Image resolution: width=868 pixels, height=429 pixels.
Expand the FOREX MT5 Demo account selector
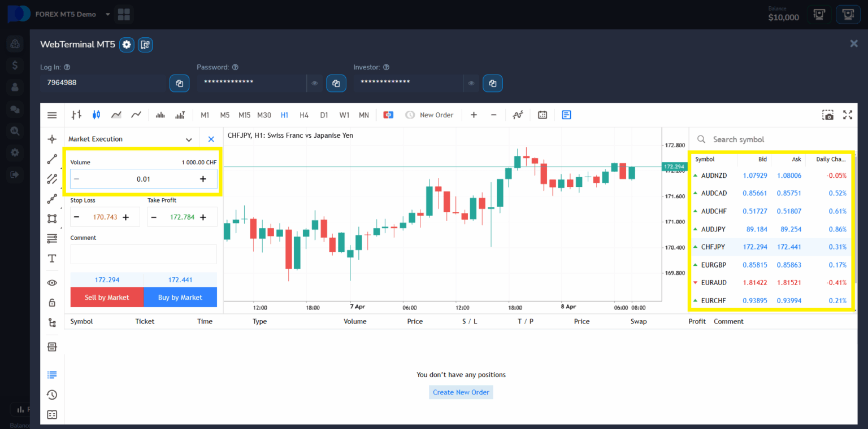click(107, 14)
